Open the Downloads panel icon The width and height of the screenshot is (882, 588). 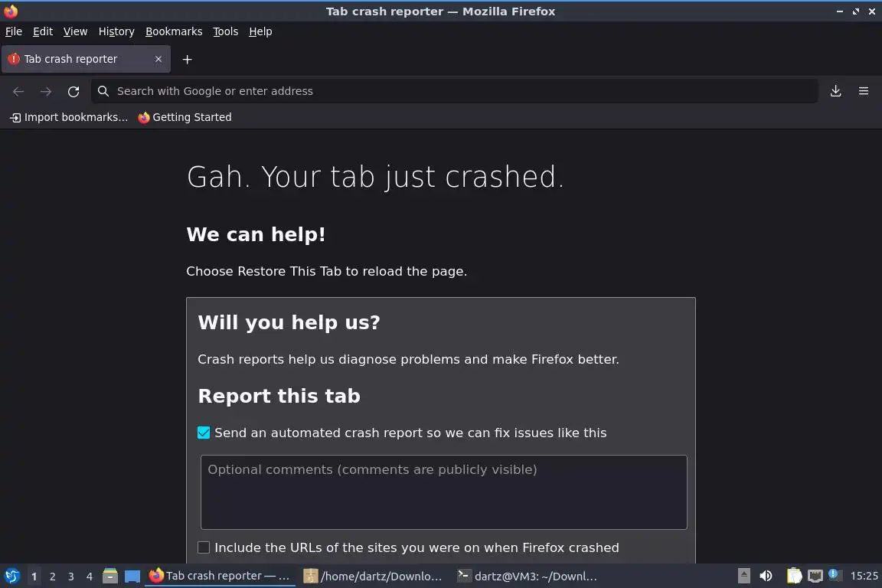coord(835,90)
